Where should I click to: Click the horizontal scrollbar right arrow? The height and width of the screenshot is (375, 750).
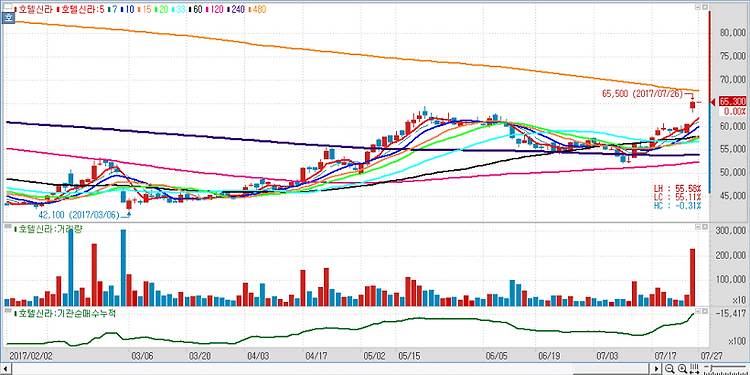(x=656, y=368)
